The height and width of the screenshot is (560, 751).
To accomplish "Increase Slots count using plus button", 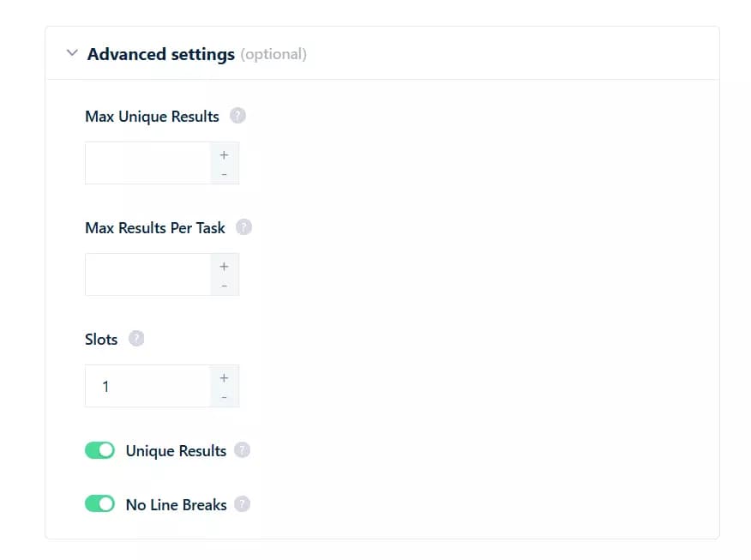I will pyautogui.click(x=224, y=377).
